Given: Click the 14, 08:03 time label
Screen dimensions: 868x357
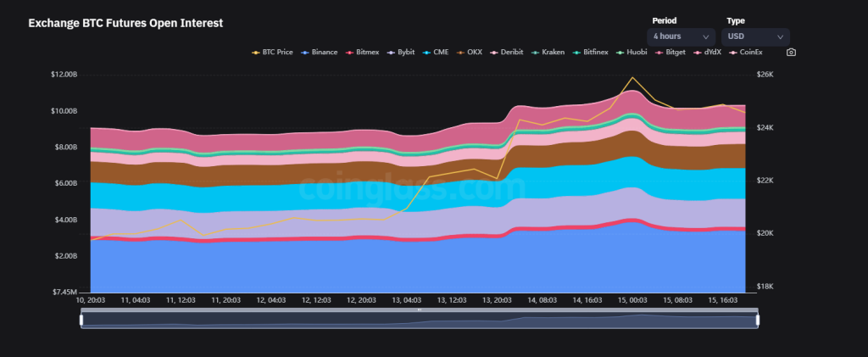Looking at the screenshot, I should (542, 300).
